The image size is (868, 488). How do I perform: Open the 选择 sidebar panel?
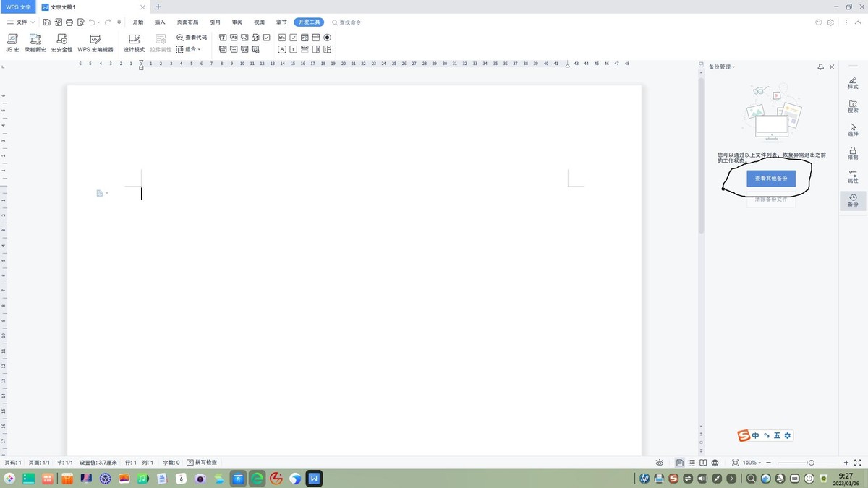(853, 129)
